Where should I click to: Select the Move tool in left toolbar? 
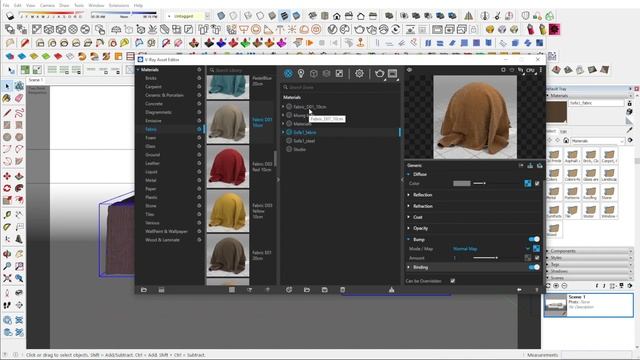pyautogui.click(x=7, y=176)
